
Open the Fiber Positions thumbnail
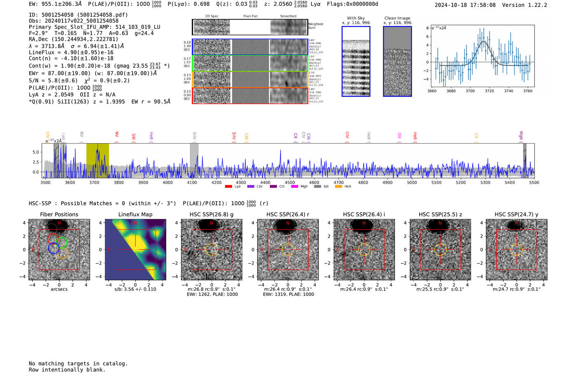tap(59, 250)
